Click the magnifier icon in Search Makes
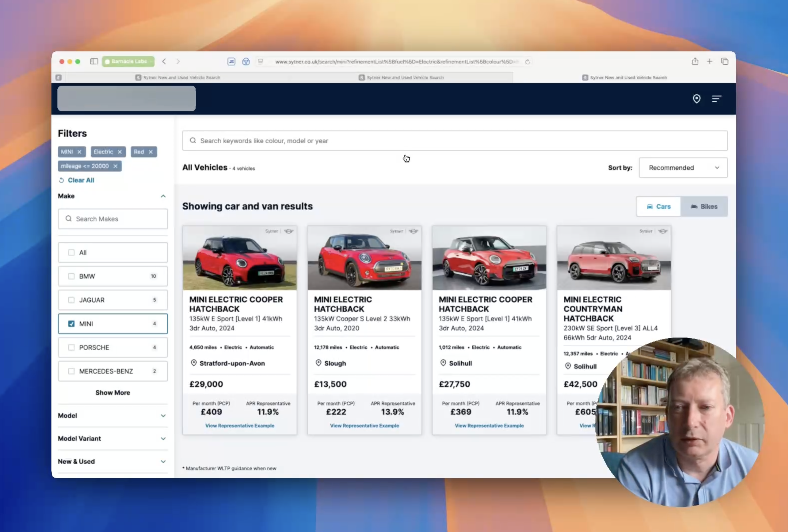This screenshot has height=532, width=788. coord(68,219)
